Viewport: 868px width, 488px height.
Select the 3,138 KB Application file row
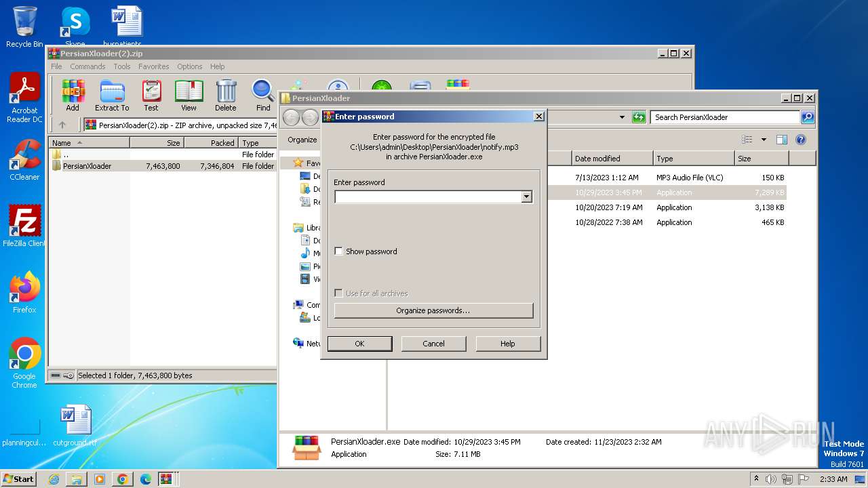667,207
